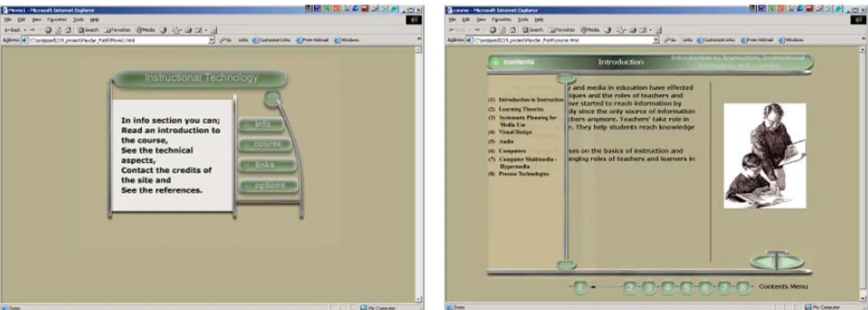This screenshot has width=868, height=310.
Task: Expand address dropdown in Movie1 window
Action: point(211,40)
